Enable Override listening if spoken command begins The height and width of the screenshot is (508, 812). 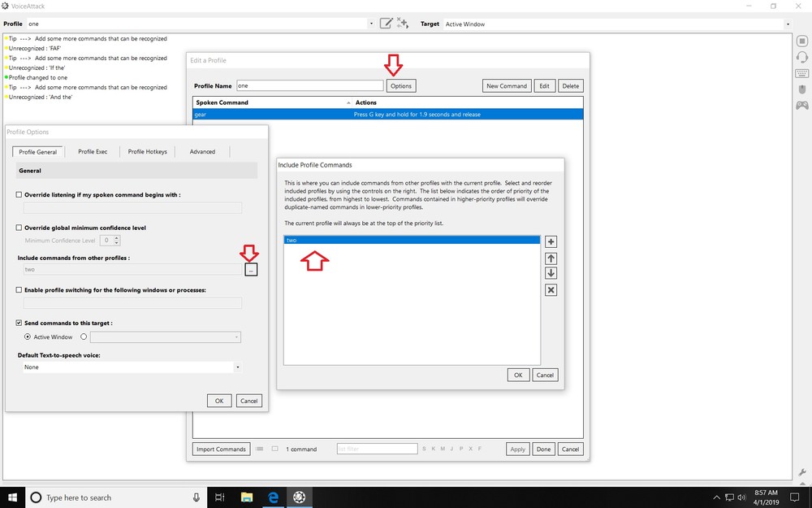19,195
